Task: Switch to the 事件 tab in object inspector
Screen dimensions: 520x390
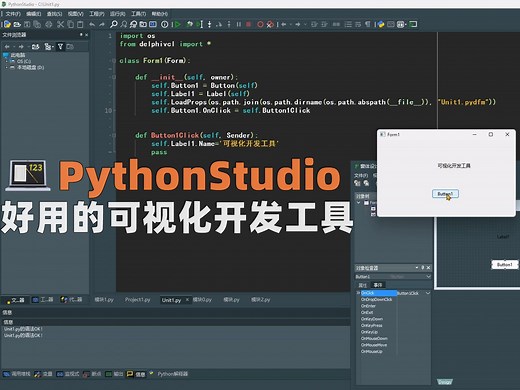Action: [378, 285]
